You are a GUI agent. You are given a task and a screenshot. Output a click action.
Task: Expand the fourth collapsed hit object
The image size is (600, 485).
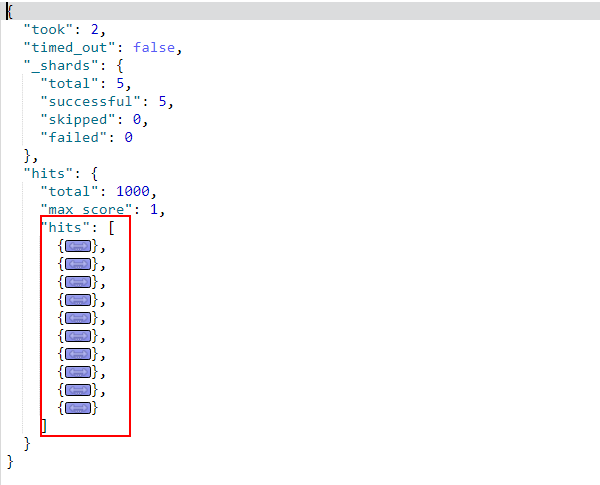[78, 300]
